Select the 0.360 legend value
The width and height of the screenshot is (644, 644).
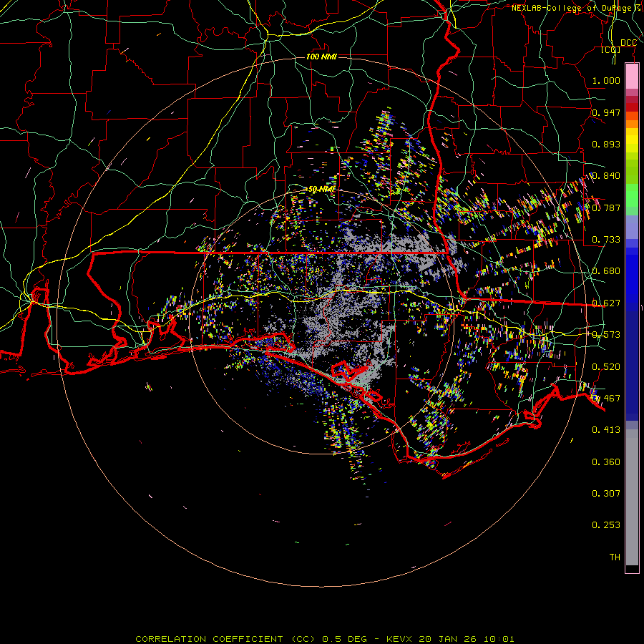click(x=606, y=462)
